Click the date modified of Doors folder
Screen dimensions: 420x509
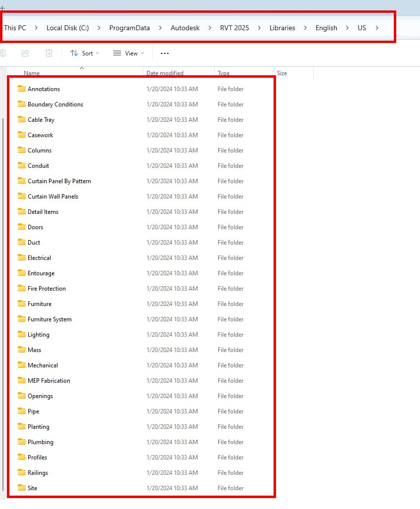point(172,227)
